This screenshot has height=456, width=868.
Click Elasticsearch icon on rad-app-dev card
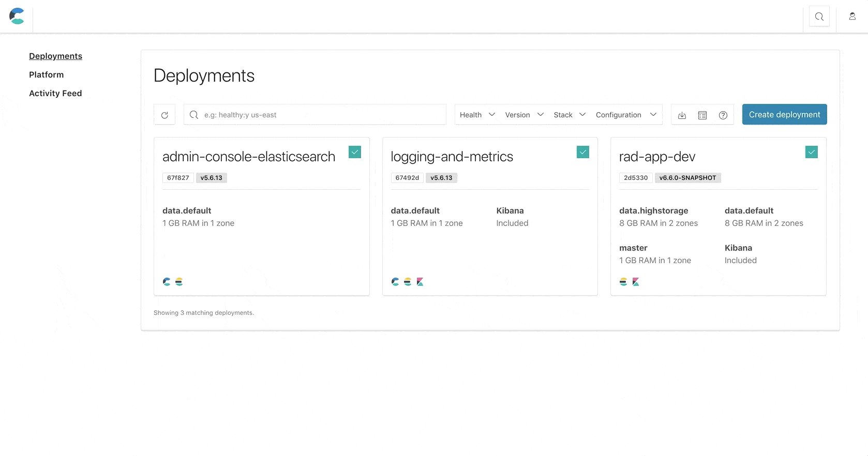(623, 282)
